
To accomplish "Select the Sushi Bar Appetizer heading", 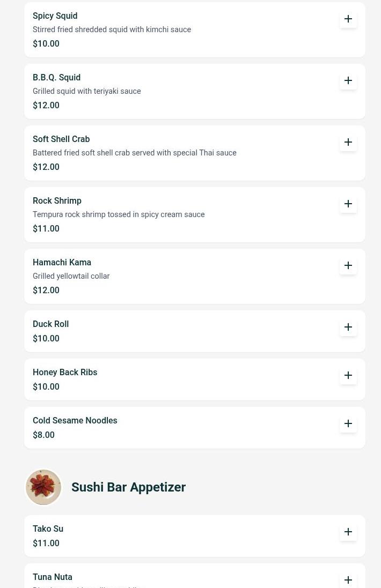I will [128, 487].
